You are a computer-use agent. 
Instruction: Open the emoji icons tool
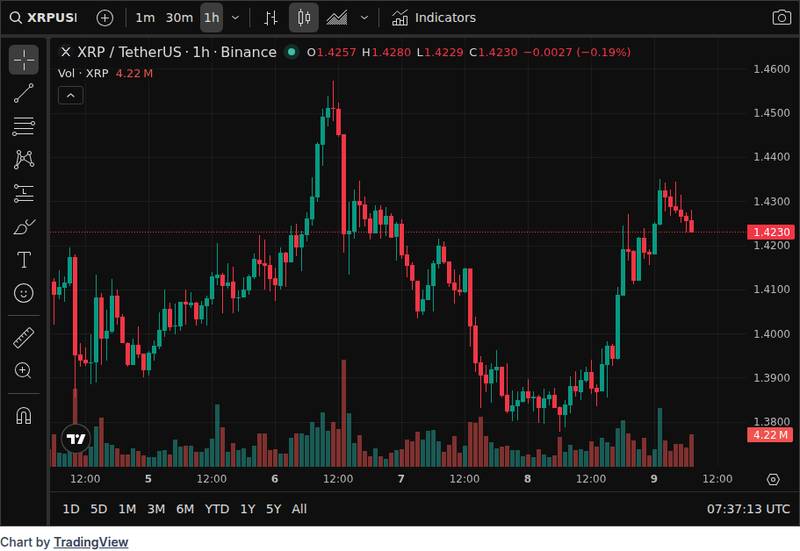(24, 293)
